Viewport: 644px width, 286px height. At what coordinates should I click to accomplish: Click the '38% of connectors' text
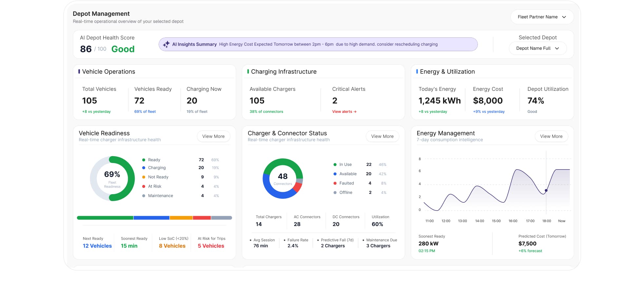(x=266, y=112)
